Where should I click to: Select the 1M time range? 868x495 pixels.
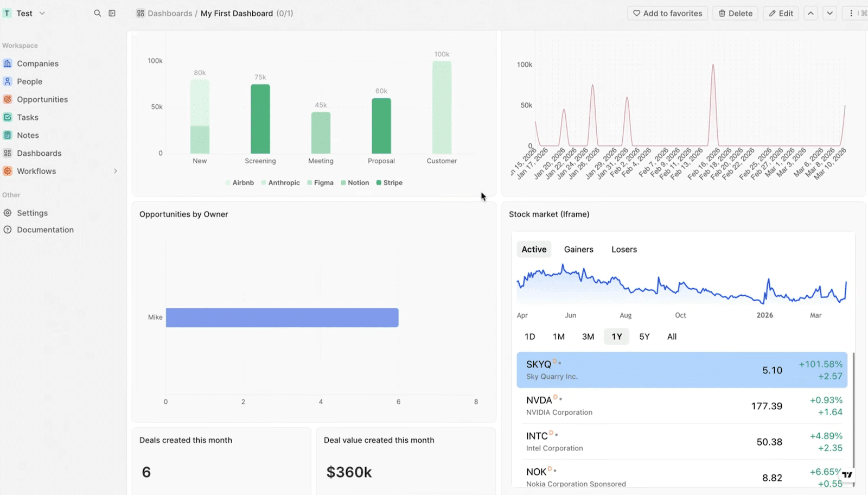point(559,337)
